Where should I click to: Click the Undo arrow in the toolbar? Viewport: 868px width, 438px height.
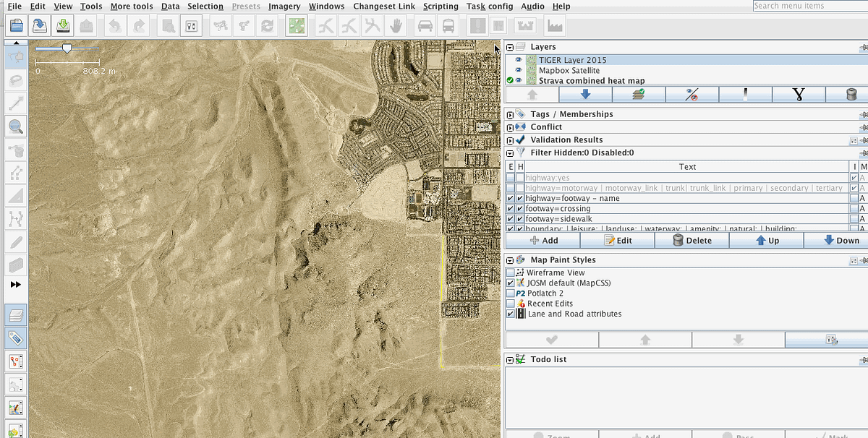[x=114, y=25]
